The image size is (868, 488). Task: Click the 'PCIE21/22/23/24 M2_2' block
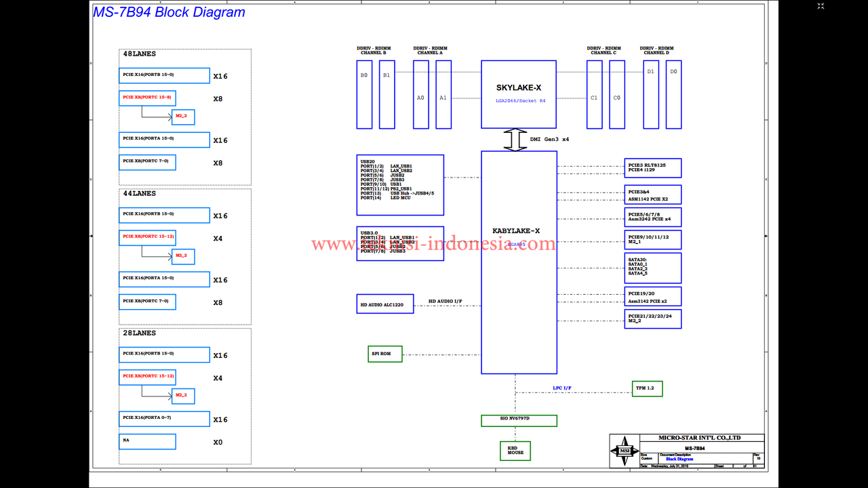pyautogui.click(x=653, y=319)
